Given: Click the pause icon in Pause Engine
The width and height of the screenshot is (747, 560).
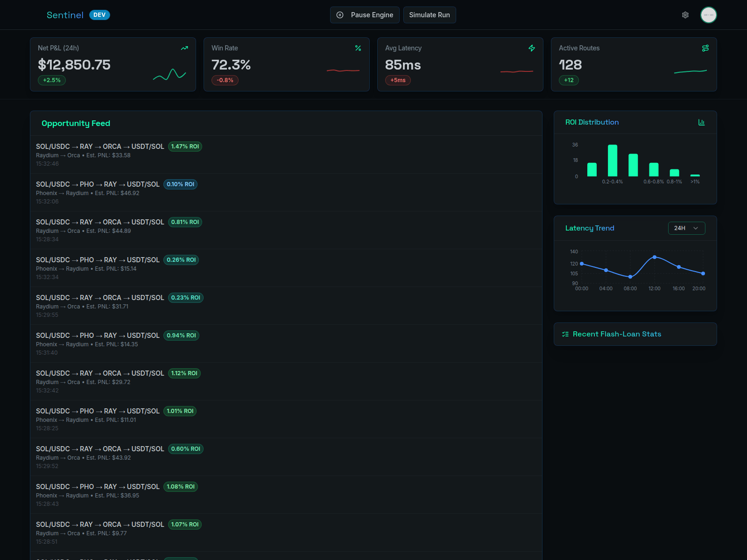Looking at the screenshot, I should click(x=339, y=15).
